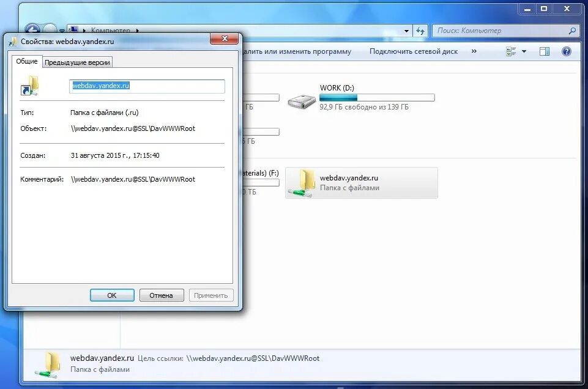Click the Подключить сетевой диск button
Screen dimensions: 588x389
click(413, 51)
